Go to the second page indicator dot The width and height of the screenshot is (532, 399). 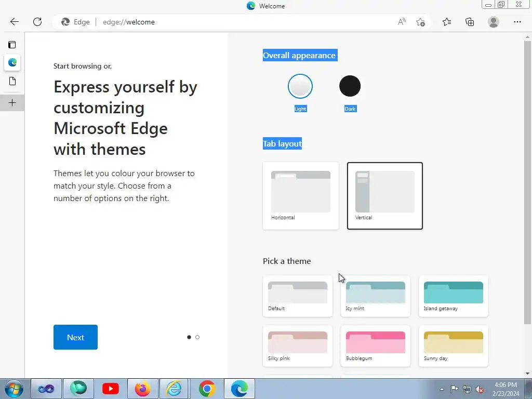197,337
